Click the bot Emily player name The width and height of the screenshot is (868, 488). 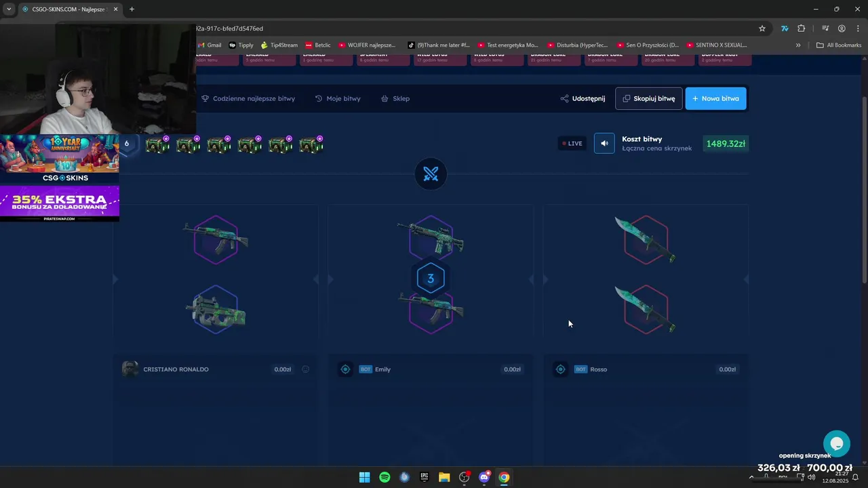coord(383,369)
